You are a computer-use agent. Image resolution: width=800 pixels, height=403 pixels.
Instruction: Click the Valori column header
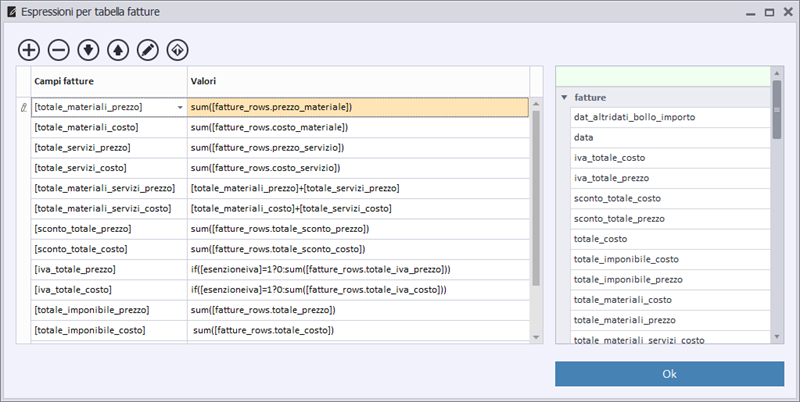[358, 81]
